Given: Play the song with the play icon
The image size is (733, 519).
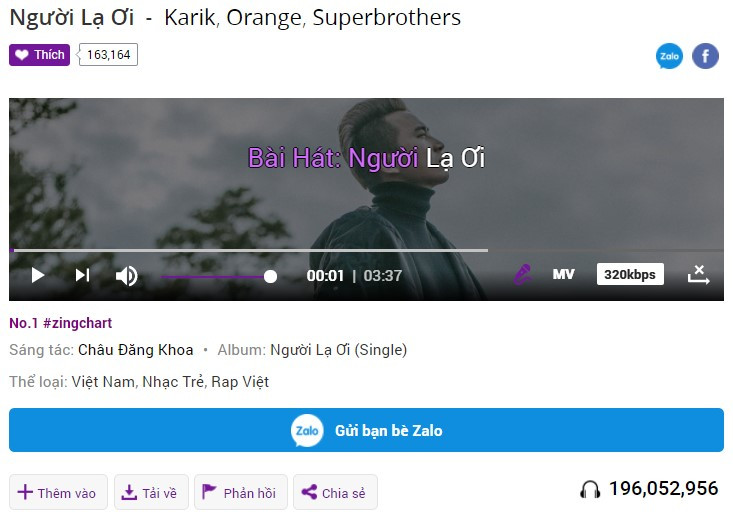Looking at the screenshot, I should coord(37,275).
